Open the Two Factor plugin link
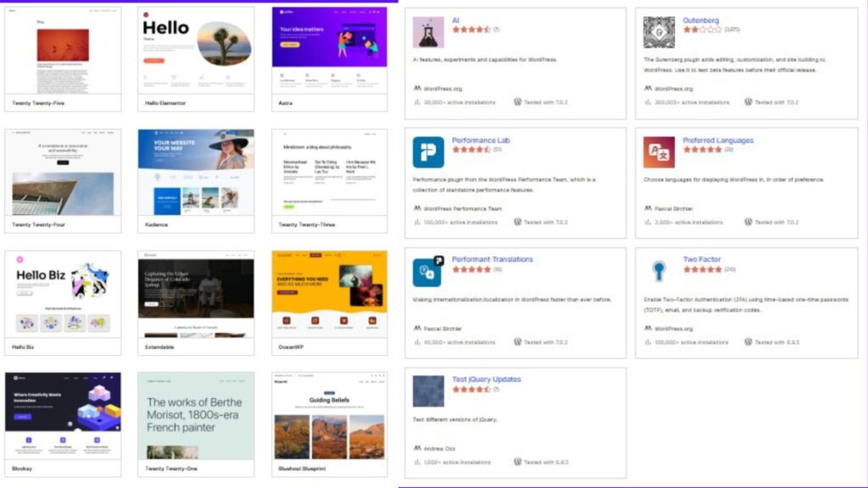 701,259
